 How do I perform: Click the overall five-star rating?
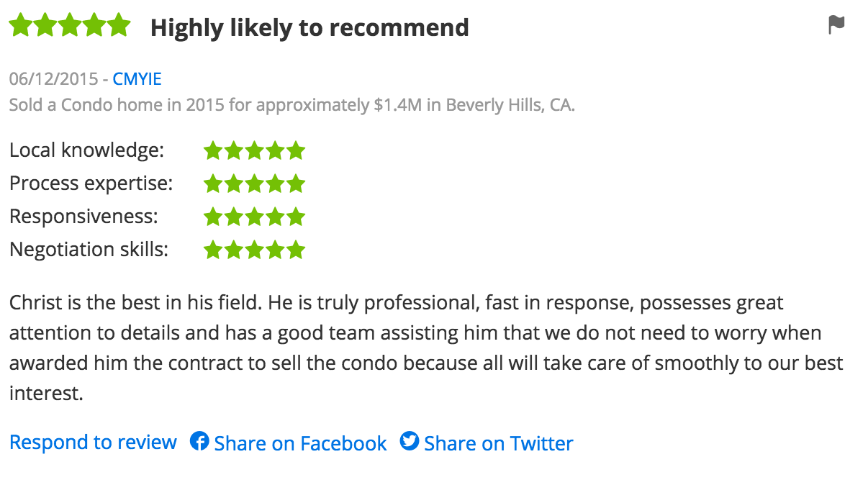(x=69, y=27)
